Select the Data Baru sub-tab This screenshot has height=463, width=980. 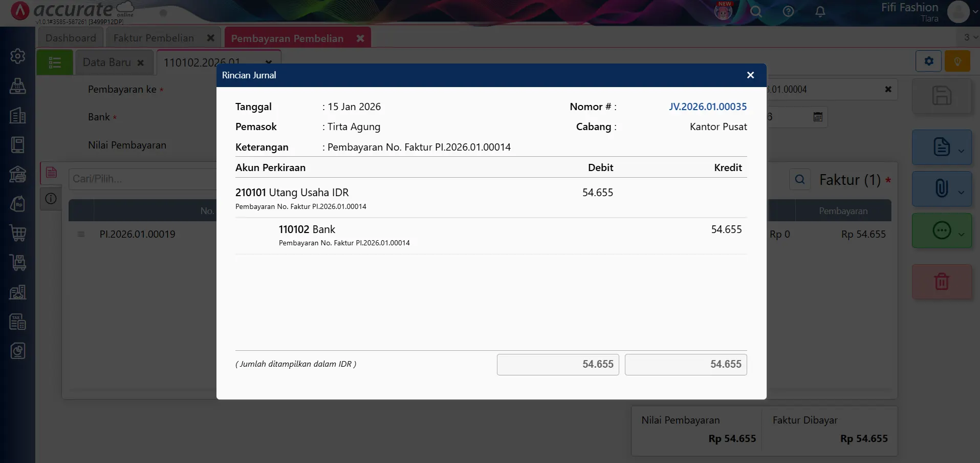[x=107, y=62]
